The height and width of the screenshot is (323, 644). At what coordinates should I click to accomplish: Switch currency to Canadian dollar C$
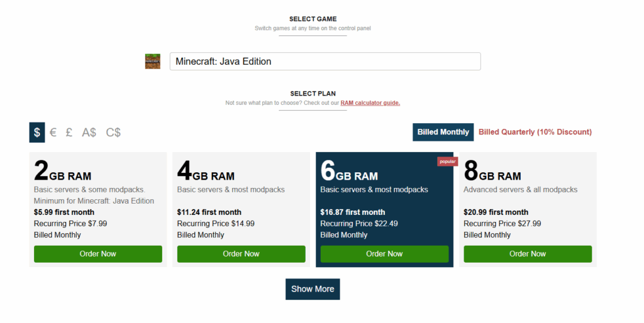pyautogui.click(x=113, y=132)
